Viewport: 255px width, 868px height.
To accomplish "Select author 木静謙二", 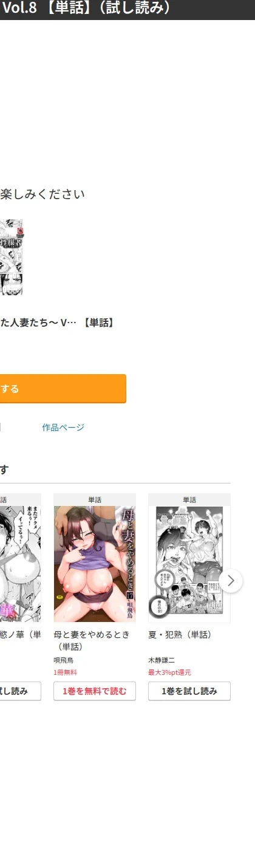I will click(161, 660).
